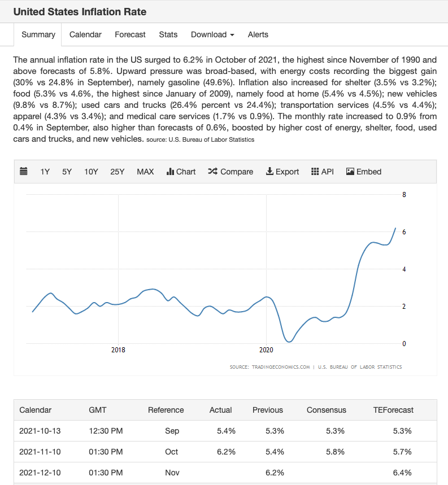The height and width of the screenshot is (485, 448).
Task: Click the TRADINGECONOMICS.COM source link
Action: click(x=270, y=367)
